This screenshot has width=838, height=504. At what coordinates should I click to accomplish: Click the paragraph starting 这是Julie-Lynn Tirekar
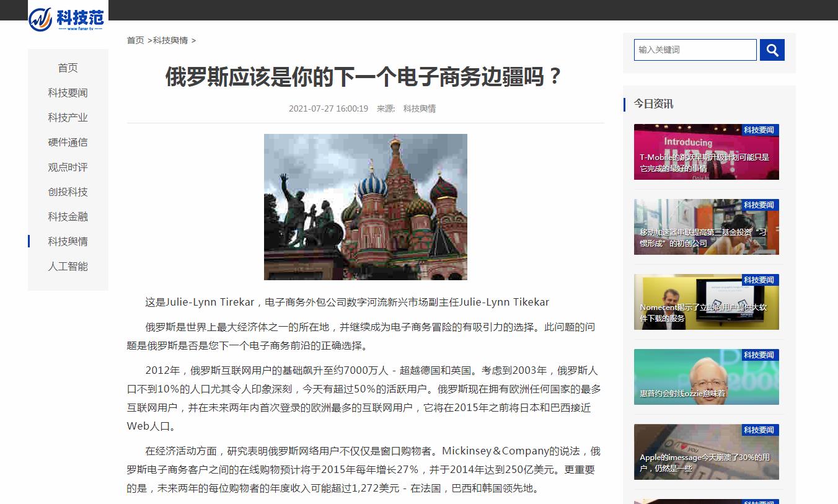pyautogui.click(x=347, y=303)
